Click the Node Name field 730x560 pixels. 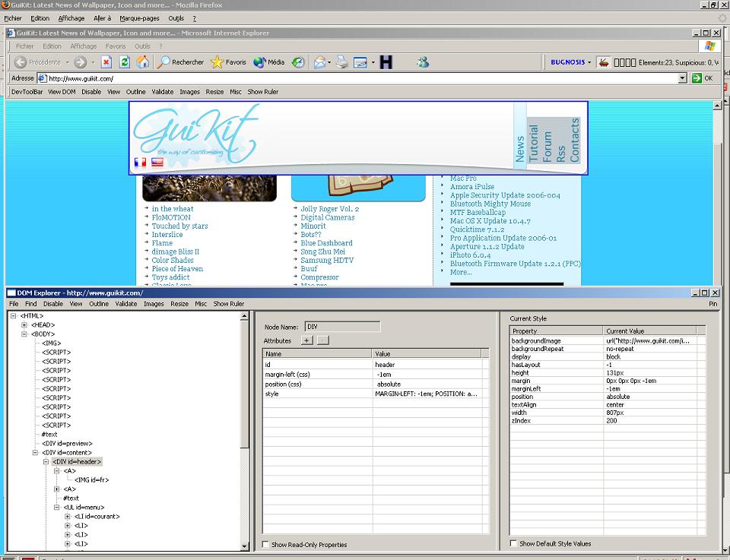[342, 327]
